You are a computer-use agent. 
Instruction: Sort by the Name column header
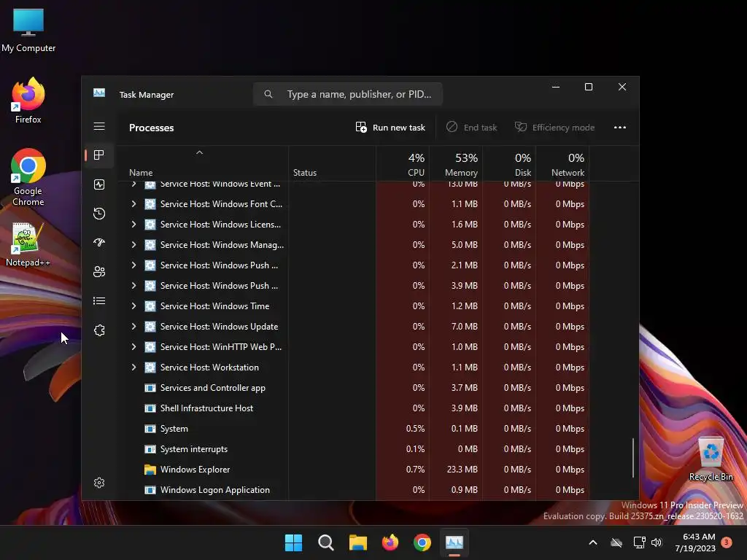203,164
